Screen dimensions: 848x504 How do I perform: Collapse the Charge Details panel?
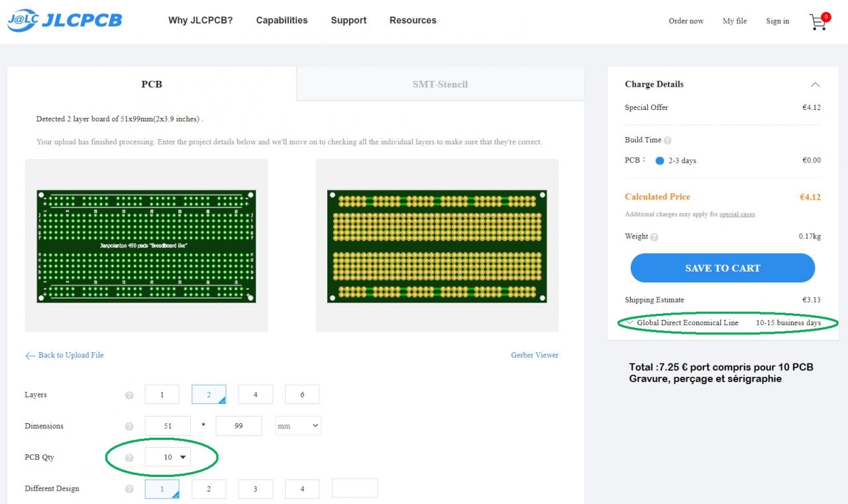coord(815,85)
